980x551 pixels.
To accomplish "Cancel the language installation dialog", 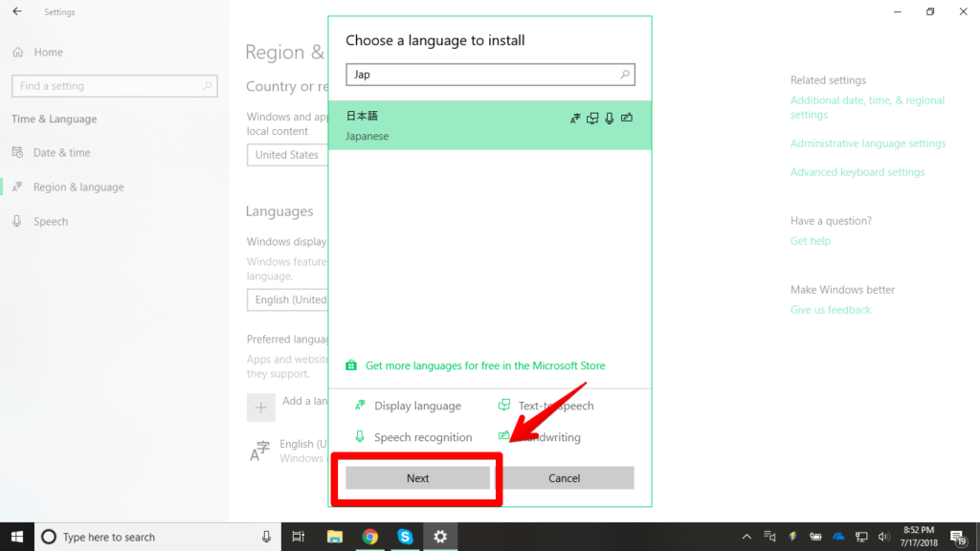I will (565, 477).
